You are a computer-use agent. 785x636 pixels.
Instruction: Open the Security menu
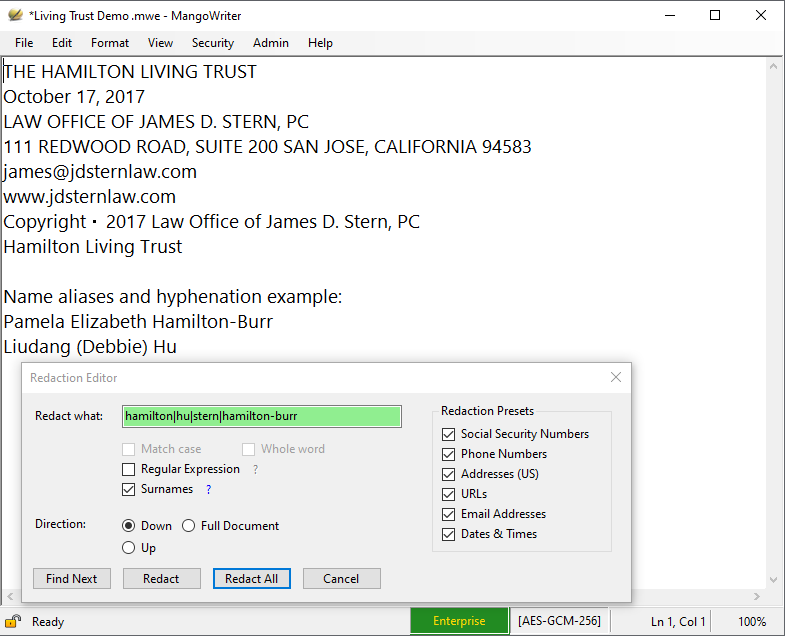click(212, 43)
